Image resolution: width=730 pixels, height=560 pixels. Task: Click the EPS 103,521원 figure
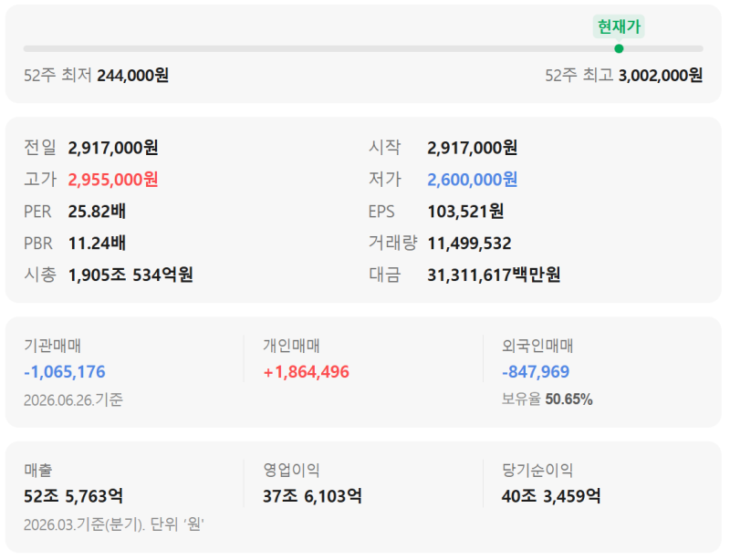(x=465, y=212)
